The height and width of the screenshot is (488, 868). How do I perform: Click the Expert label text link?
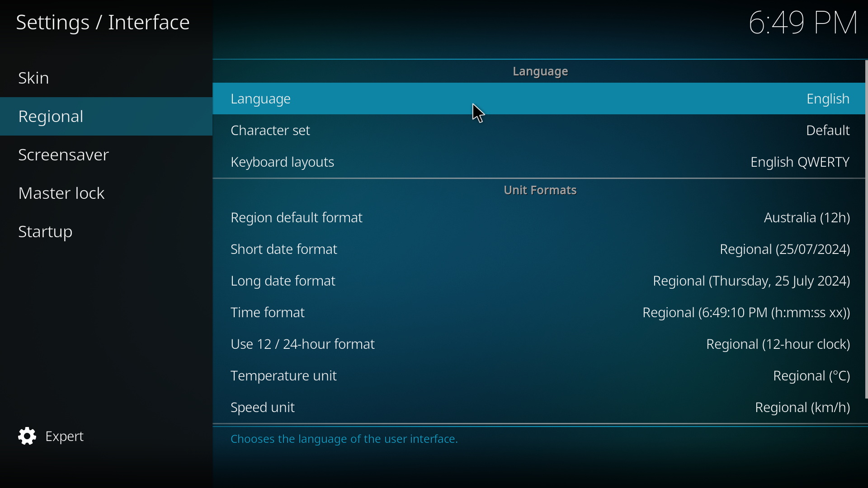coord(64,436)
